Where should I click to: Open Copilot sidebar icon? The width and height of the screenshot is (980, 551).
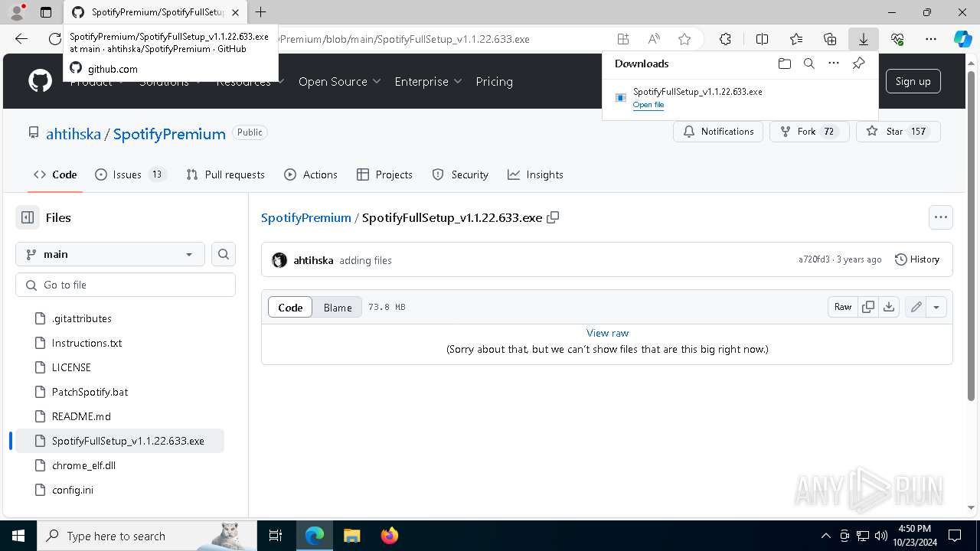point(962,39)
